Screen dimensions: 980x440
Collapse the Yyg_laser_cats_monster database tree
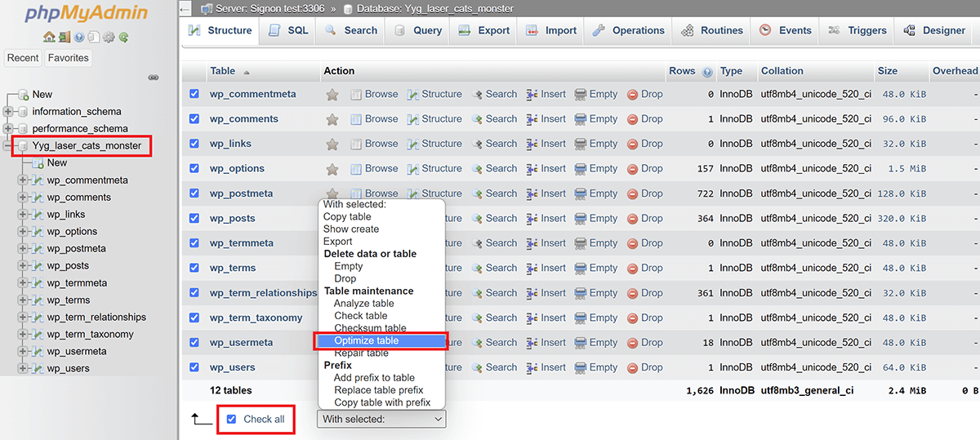(x=8, y=146)
